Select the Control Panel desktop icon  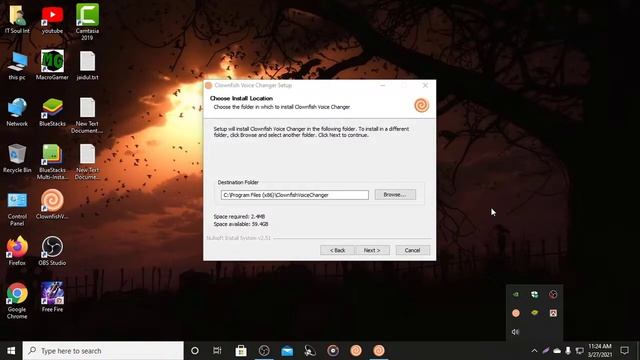[x=17, y=208]
